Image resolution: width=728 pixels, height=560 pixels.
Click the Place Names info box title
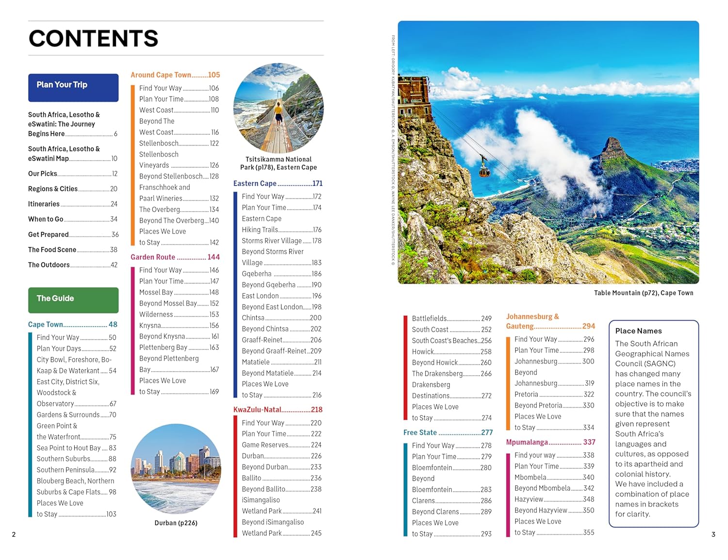pos(638,331)
